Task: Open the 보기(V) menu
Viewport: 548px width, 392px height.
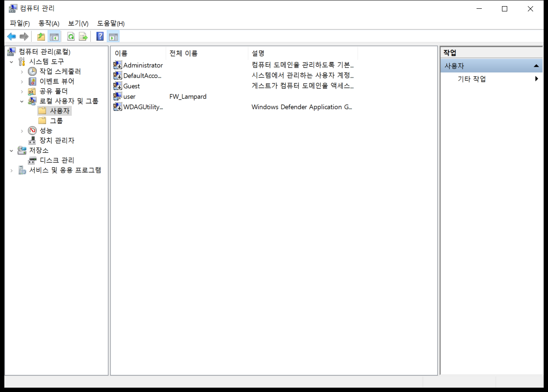Action: (x=78, y=23)
